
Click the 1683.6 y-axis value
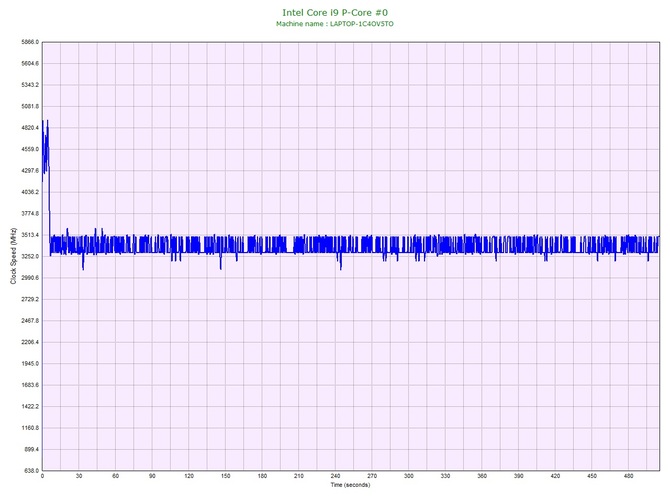click(30, 385)
